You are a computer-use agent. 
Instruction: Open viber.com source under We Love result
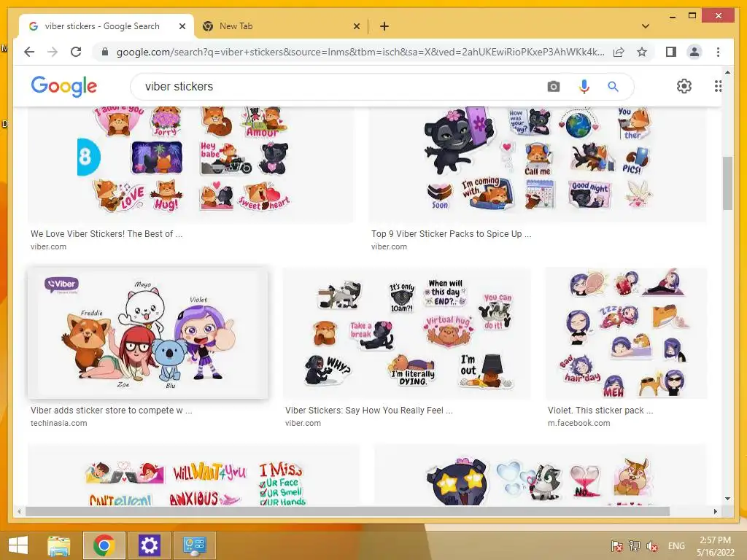tap(48, 246)
